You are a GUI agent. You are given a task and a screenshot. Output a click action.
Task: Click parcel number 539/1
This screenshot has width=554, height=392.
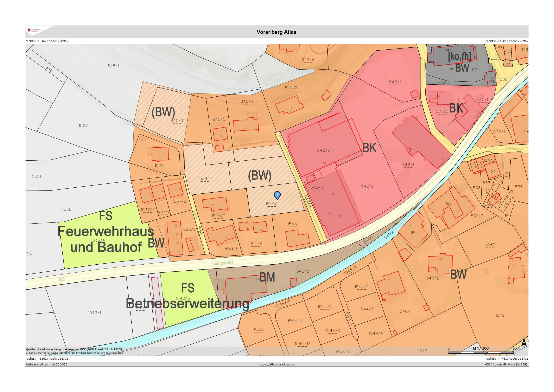click(490, 244)
